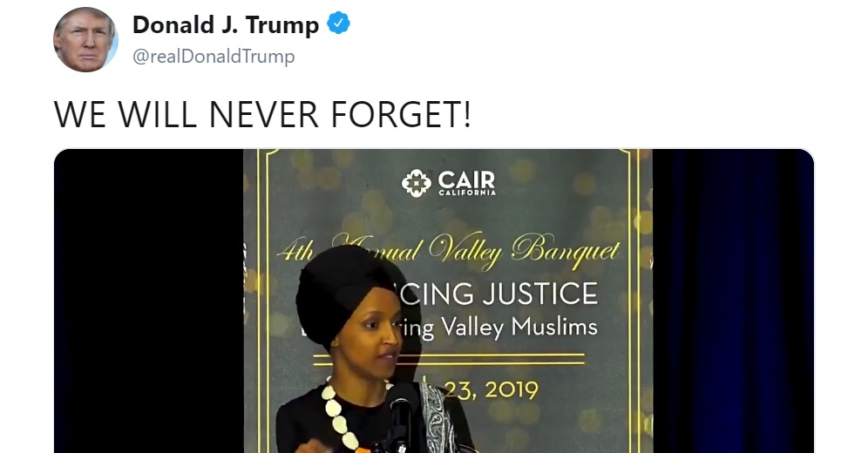
Task: Click the Valley Banquet script heading
Action: 523,251
